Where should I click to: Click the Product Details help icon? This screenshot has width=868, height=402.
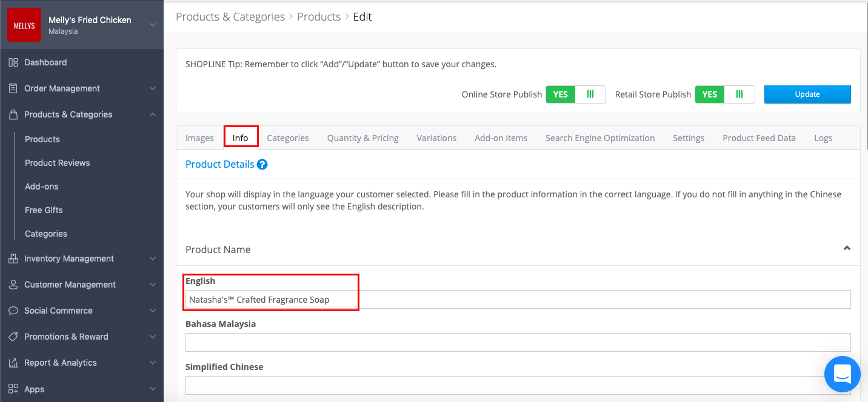(x=262, y=164)
